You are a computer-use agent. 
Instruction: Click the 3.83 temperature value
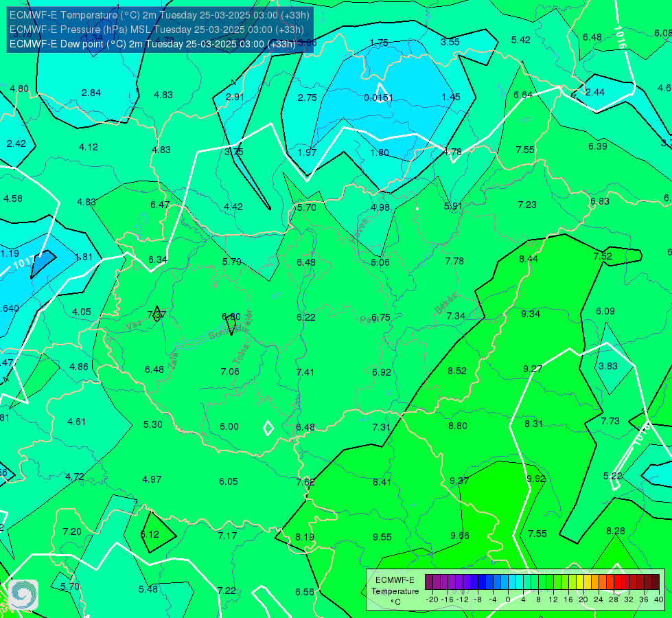[607, 366]
